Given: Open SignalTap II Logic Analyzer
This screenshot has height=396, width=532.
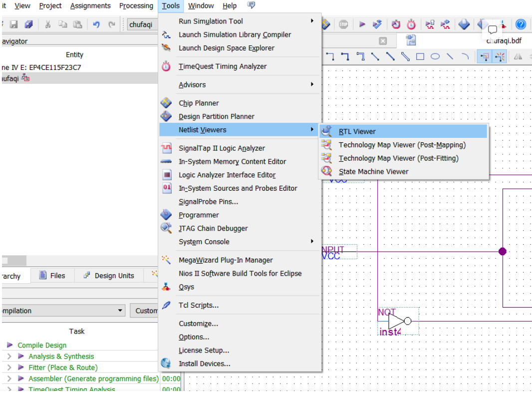Looking at the screenshot, I should pos(240,148).
